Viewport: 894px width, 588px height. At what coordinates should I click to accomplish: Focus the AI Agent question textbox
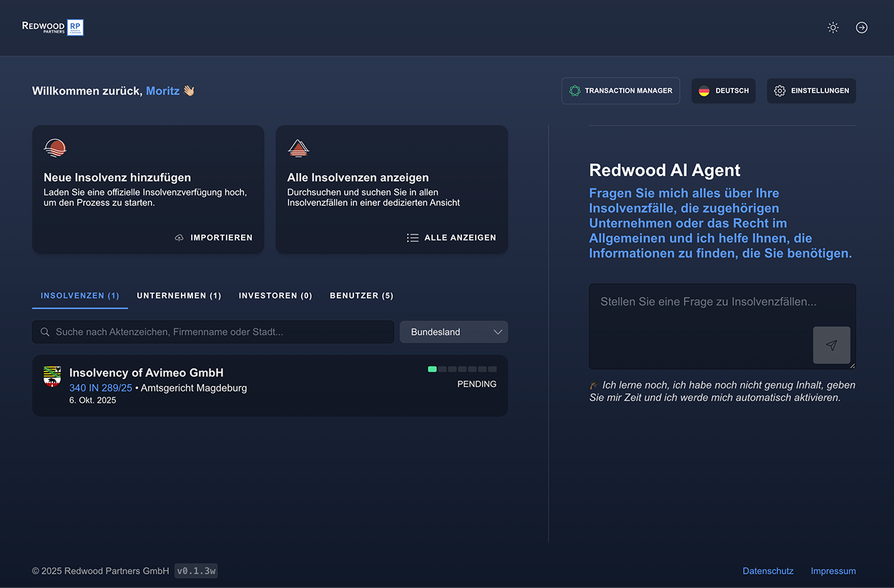tap(722, 327)
